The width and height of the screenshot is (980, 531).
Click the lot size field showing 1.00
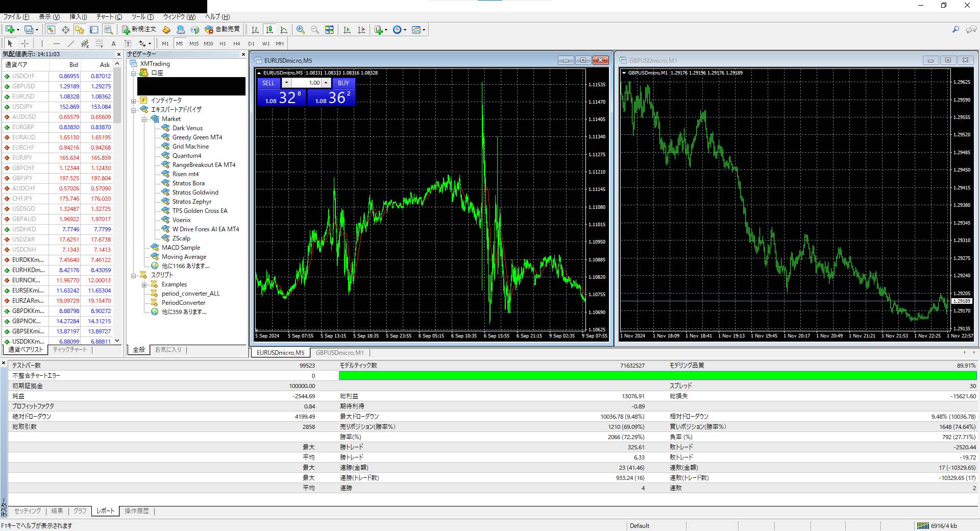click(306, 83)
